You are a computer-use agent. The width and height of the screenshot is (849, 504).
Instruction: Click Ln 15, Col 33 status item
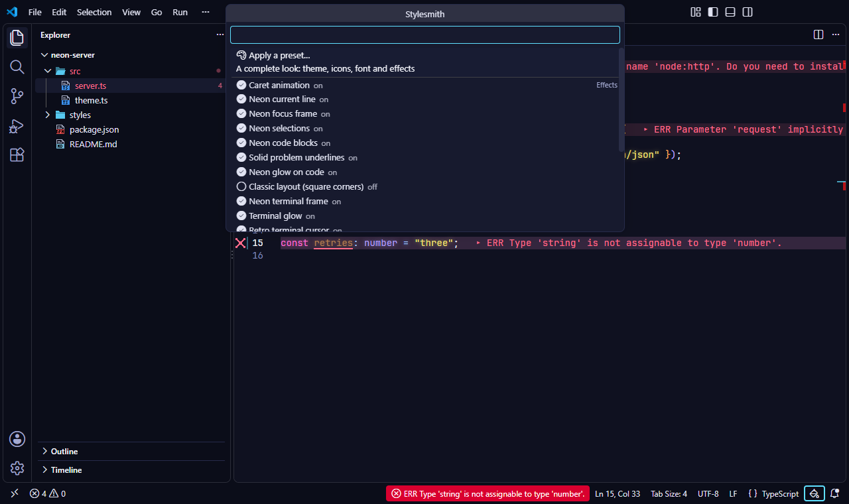click(x=618, y=493)
